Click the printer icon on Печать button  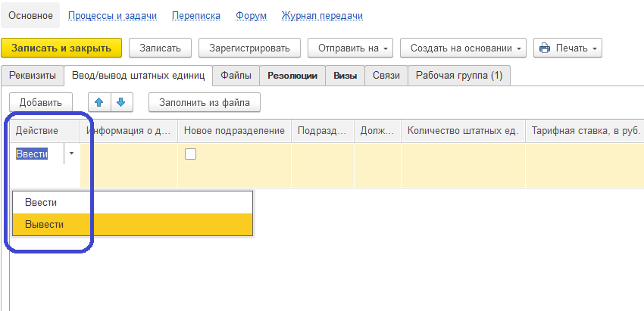(x=545, y=48)
